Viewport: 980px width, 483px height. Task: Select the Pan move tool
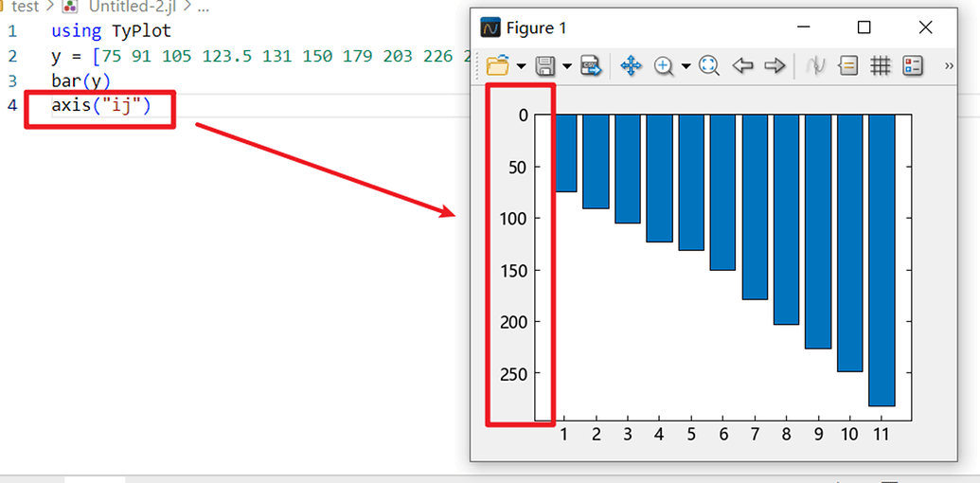coord(631,65)
